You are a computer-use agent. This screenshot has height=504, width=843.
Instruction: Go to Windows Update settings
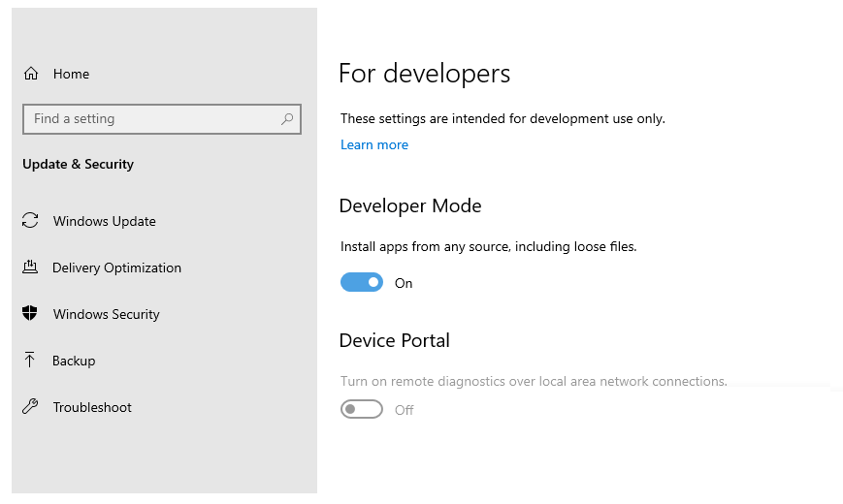(x=105, y=221)
